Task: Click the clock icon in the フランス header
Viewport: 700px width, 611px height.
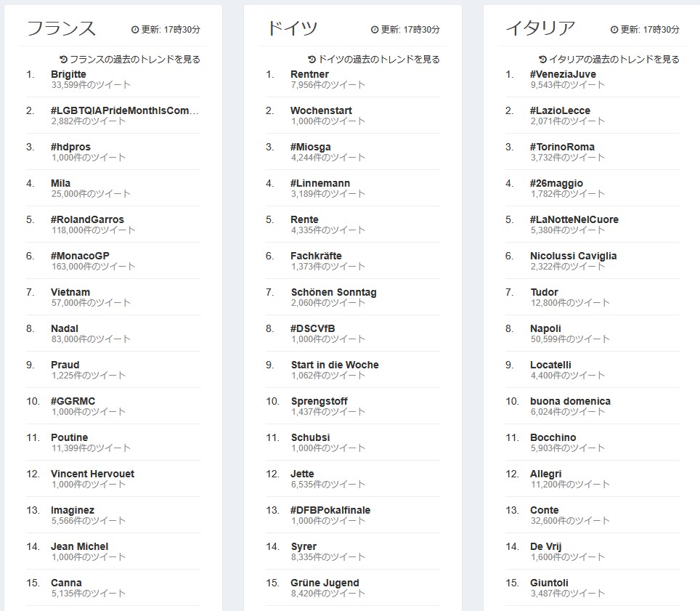Action: (135, 30)
